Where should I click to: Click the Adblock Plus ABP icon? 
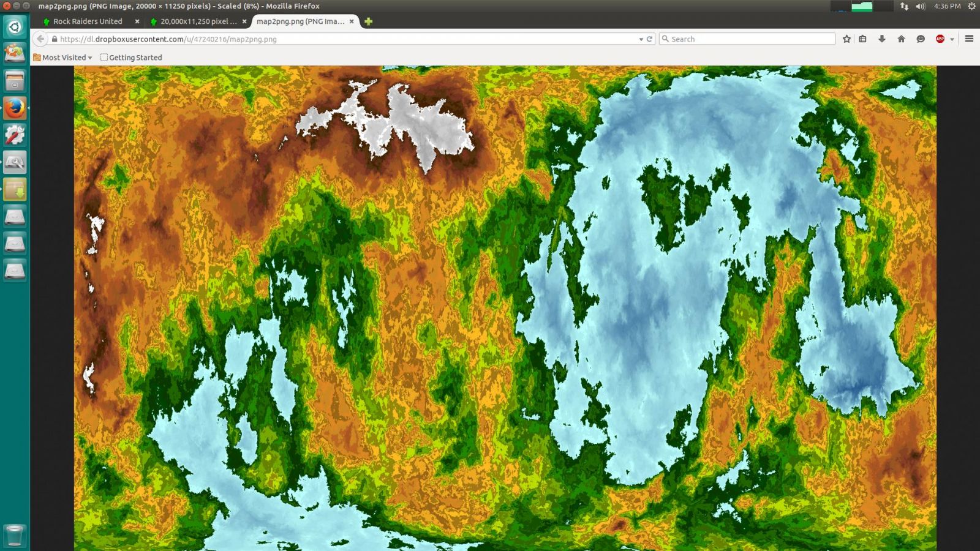(940, 39)
